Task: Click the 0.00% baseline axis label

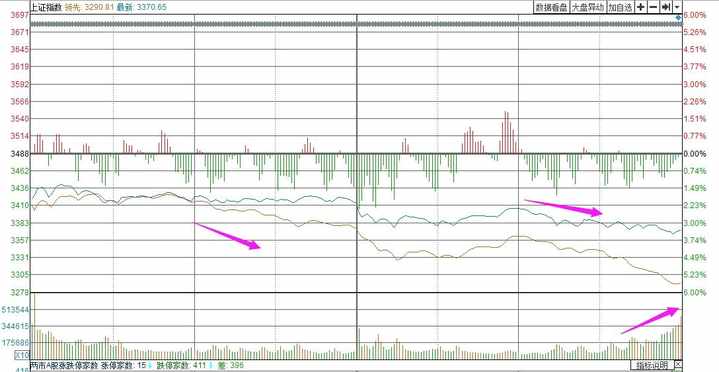Action: click(x=695, y=154)
